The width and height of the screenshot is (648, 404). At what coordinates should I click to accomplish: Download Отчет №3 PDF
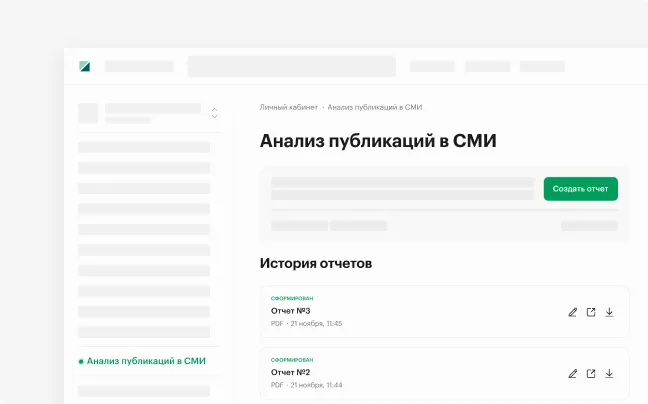click(x=609, y=312)
